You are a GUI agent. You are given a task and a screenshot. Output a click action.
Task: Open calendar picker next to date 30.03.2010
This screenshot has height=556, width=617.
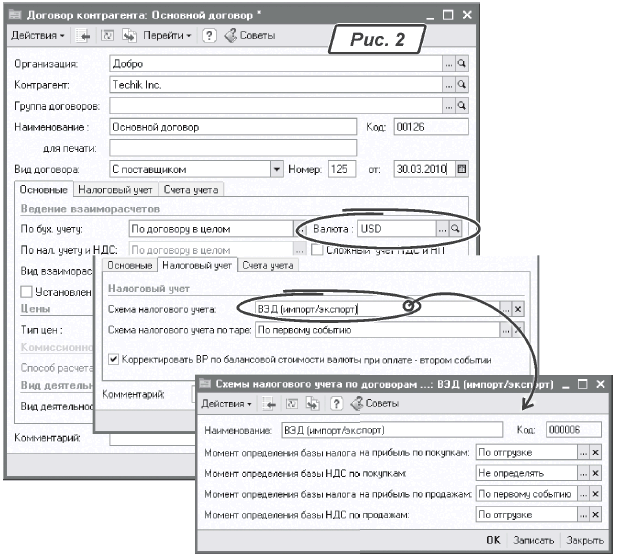(462, 169)
